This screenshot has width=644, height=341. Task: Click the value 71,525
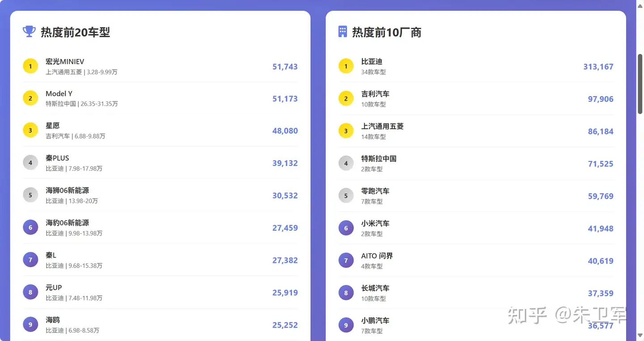coord(601,164)
